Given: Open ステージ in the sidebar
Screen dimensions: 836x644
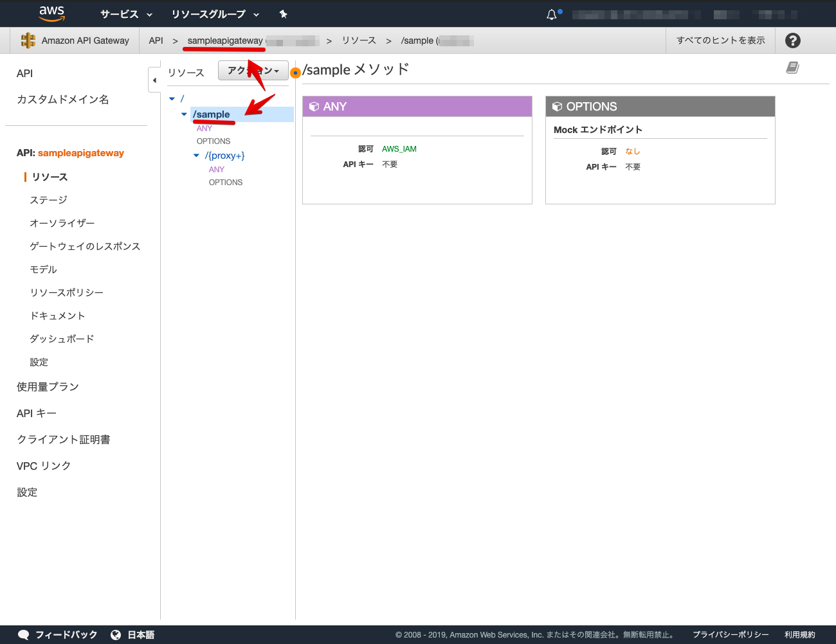Looking at the screenshot, I should 48,200.
